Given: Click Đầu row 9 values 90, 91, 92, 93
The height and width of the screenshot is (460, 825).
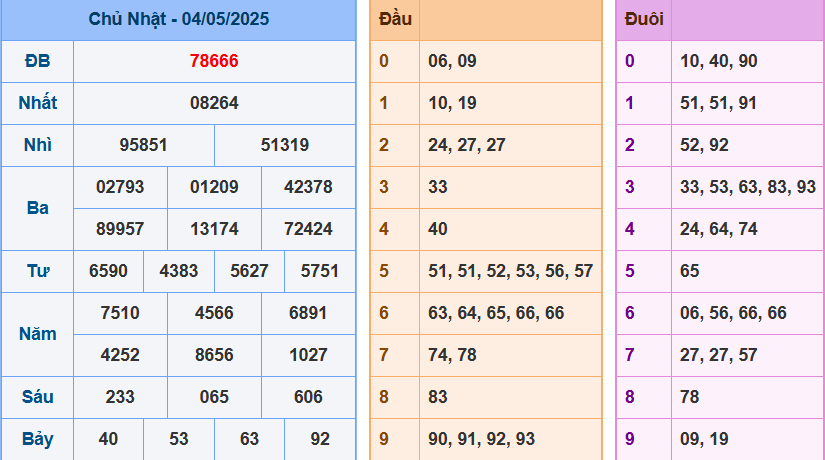Looking at the screenshot, I should pyautogui.click(x=481, y=439).
